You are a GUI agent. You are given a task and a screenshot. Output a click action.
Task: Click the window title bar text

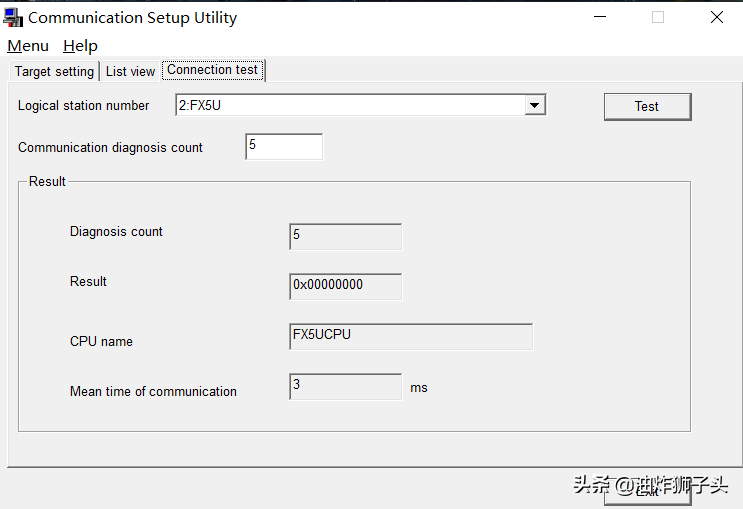(x=132, y=18)
